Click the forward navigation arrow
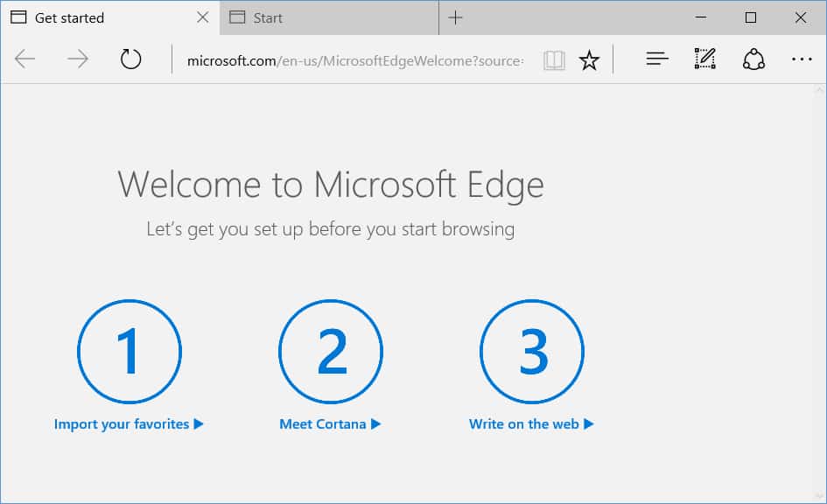 [78, 59]
